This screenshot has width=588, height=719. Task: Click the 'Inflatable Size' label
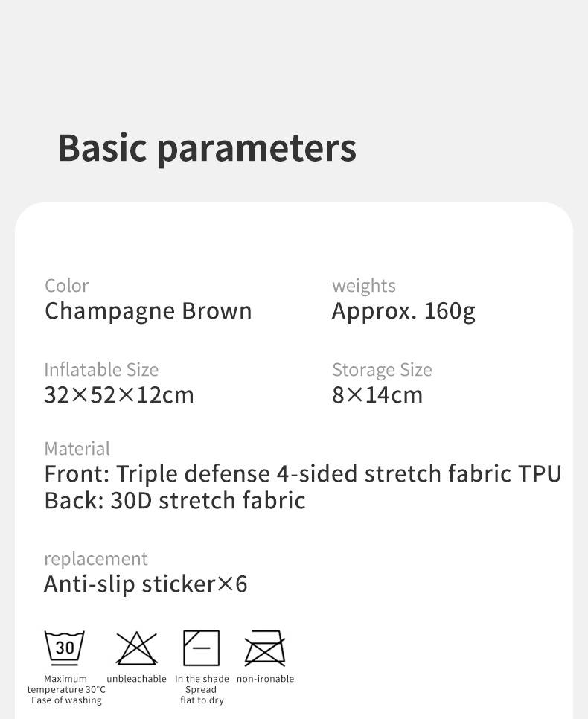coord(101,370)
